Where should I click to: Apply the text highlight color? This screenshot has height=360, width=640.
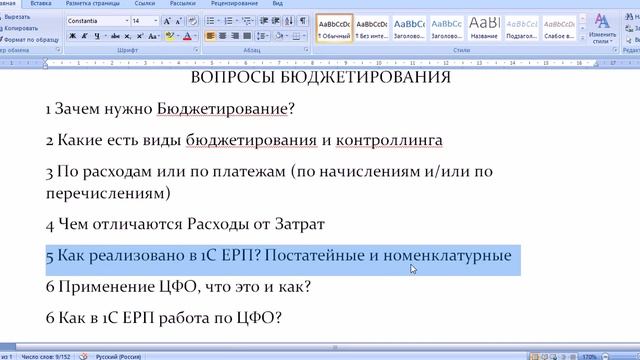[169, 36]
